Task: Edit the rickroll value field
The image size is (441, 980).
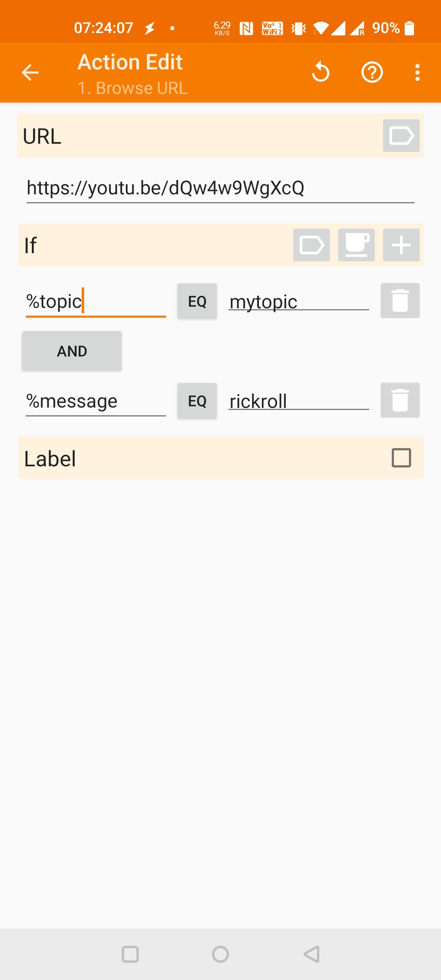Action: 298,401
